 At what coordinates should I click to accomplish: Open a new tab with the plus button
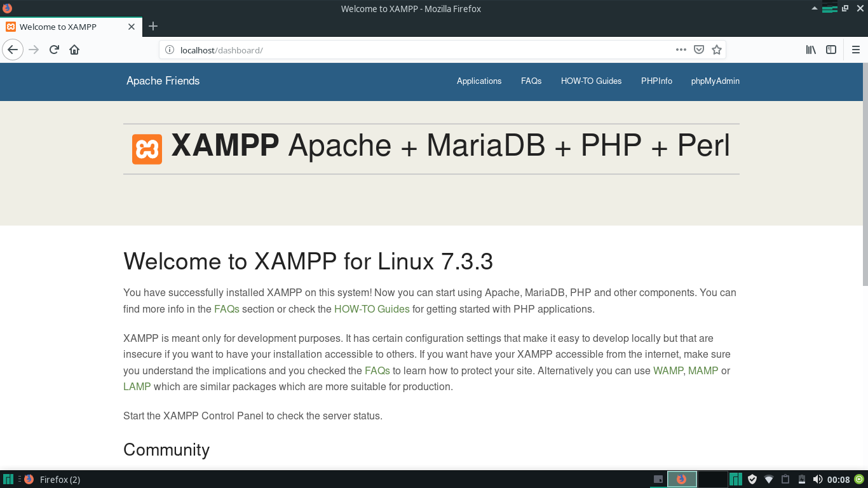coord(153,27)
